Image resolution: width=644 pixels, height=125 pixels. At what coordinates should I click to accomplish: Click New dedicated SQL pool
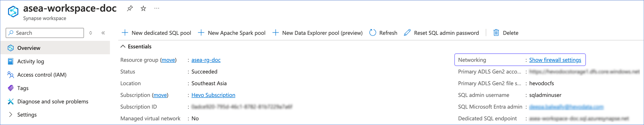point(156,33)
